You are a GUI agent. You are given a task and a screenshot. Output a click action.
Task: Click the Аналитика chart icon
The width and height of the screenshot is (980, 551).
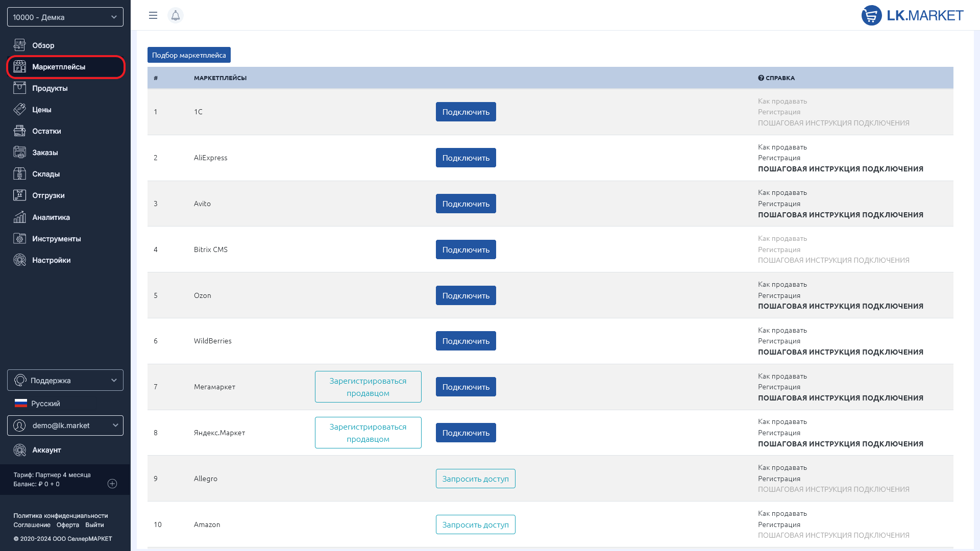point(19,217)
